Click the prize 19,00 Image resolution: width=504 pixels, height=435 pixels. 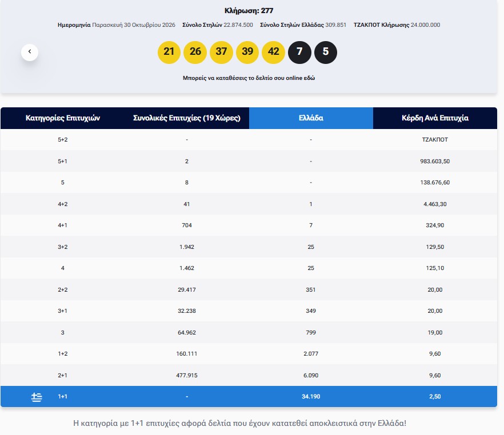435,333
